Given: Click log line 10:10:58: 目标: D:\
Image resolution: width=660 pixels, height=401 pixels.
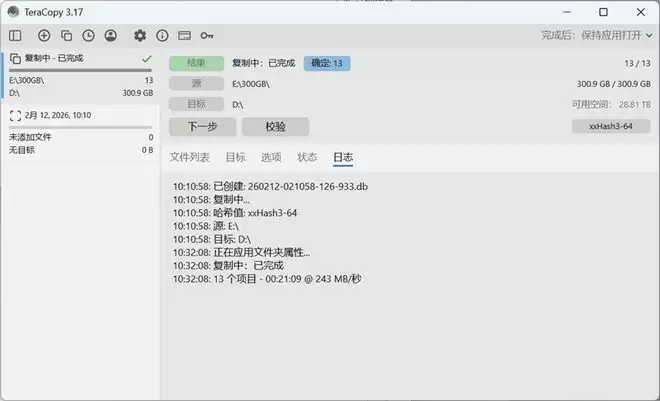Looking at the screenshot, I should pos(212,239).
